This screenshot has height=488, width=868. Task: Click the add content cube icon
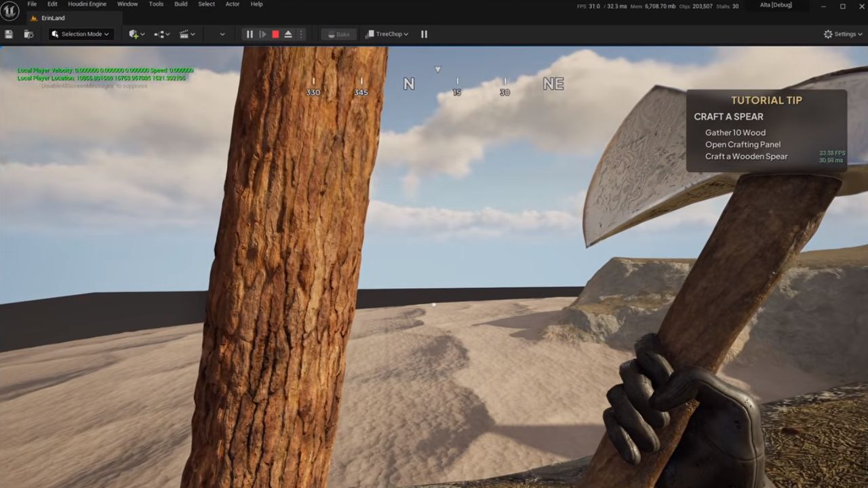point(136,34)
